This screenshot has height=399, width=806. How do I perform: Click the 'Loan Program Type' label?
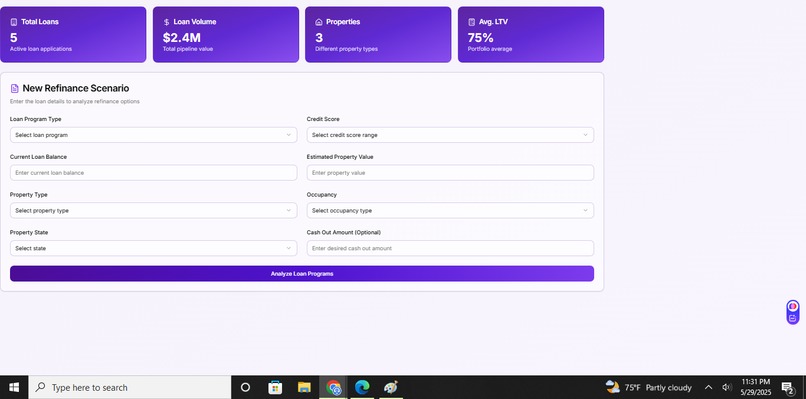35,119
